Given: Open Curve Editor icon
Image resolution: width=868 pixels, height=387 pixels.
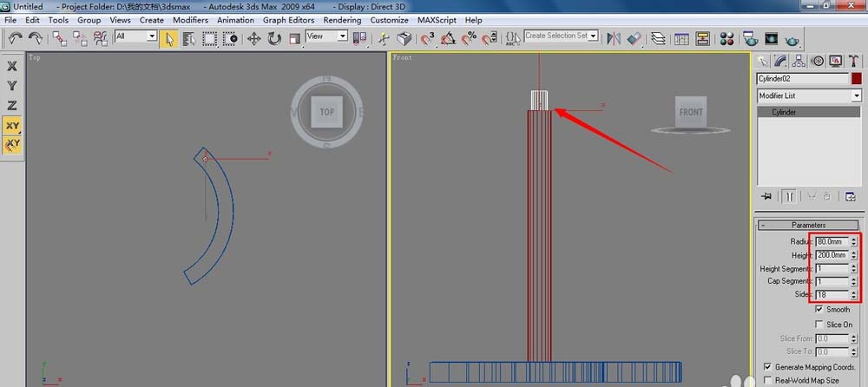Looking at the screenshot, I should click(682, 38).
